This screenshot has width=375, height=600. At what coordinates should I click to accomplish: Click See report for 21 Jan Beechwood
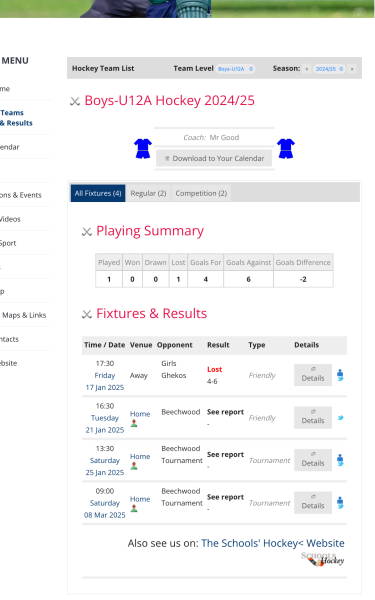point(225,412)
